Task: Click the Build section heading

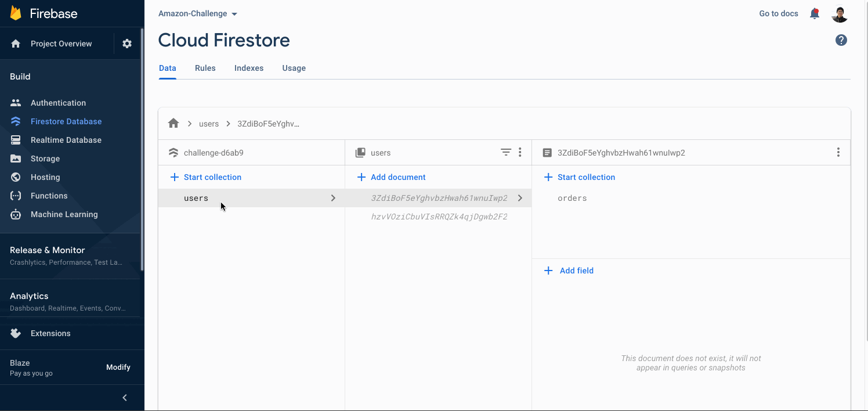Action: (x=20, y=77)
